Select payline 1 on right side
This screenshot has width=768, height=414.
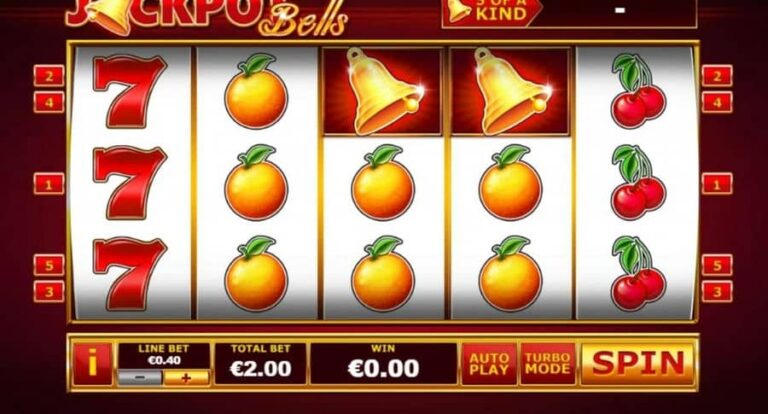[717, 184]
